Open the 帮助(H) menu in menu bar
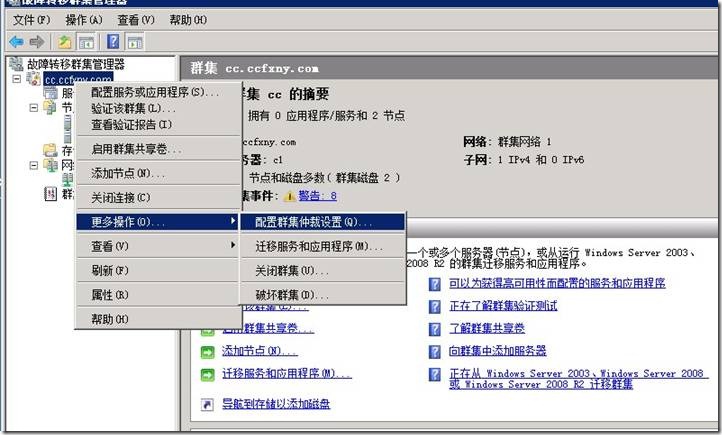This screenshot has height=435, width=722. pos(188,20)
